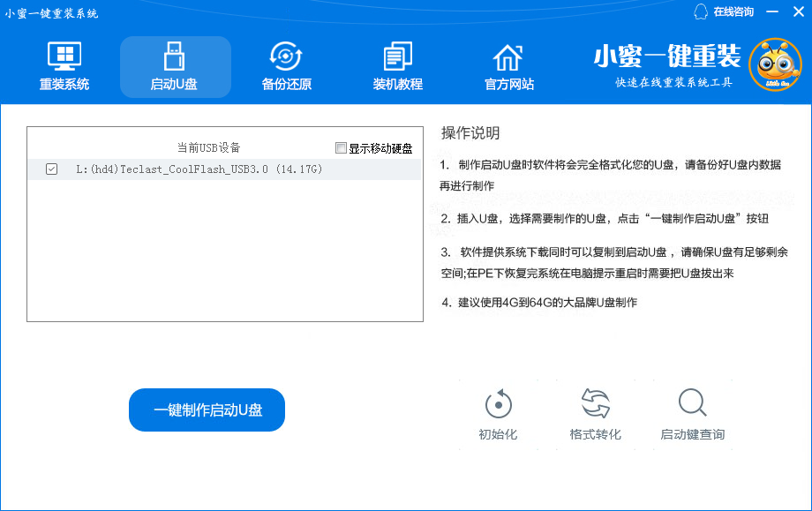
Task: Click the QQ penguin online consult icon
Action: point(701,11)
